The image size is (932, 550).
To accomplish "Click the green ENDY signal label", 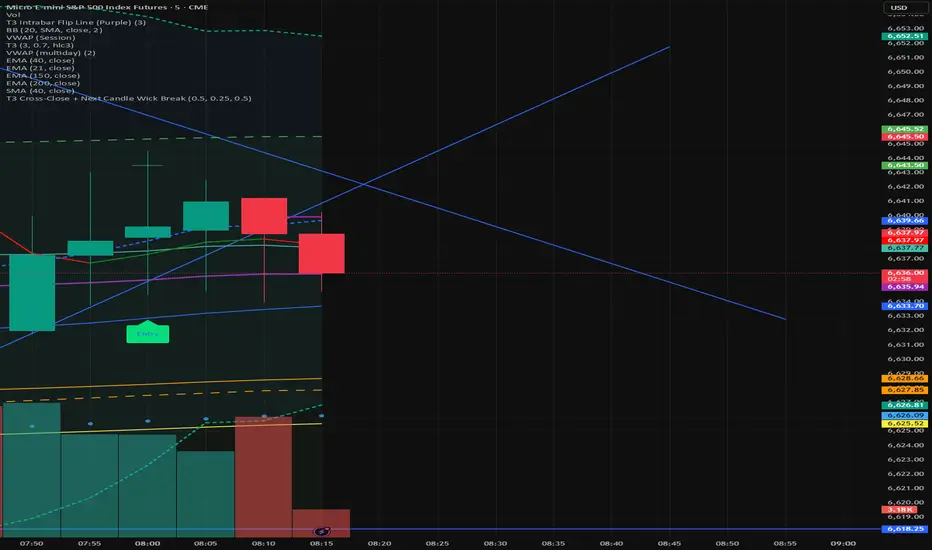I will tap(147, 333).
